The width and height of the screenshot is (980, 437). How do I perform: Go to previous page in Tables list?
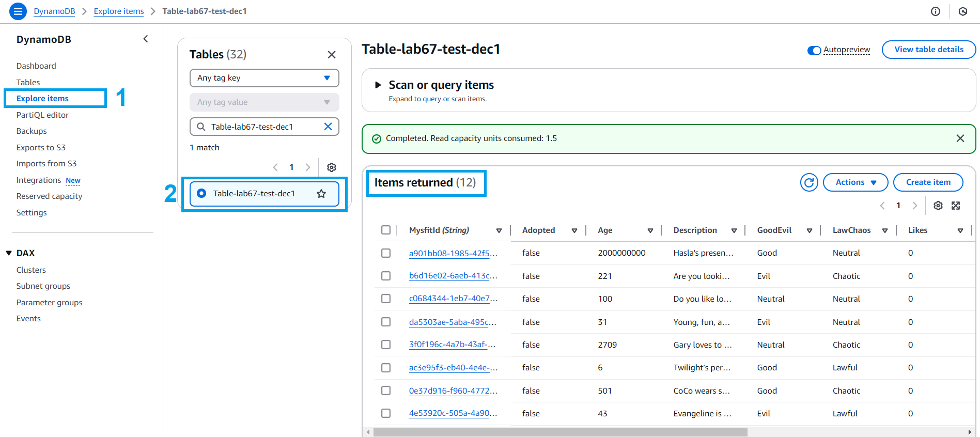(275, 167)
